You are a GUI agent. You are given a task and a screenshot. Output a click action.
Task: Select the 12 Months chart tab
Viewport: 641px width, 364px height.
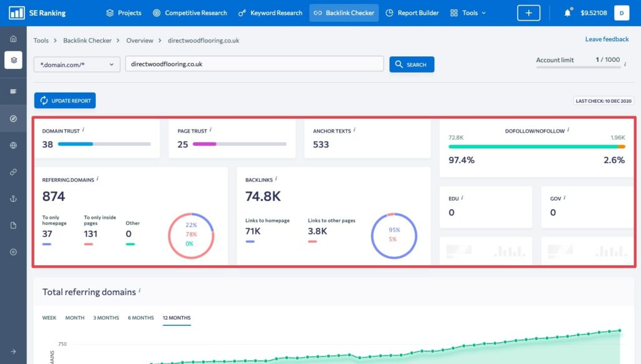[177, 318]
